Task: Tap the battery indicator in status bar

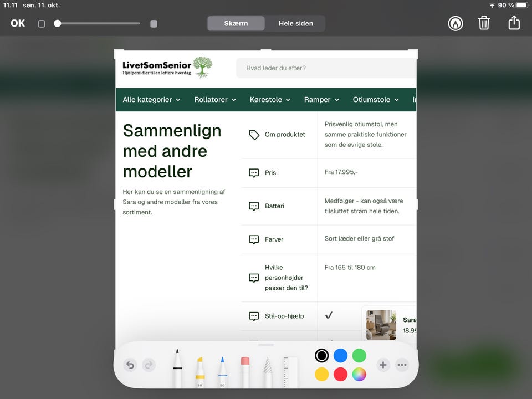Action: click(x=522, y=5)
